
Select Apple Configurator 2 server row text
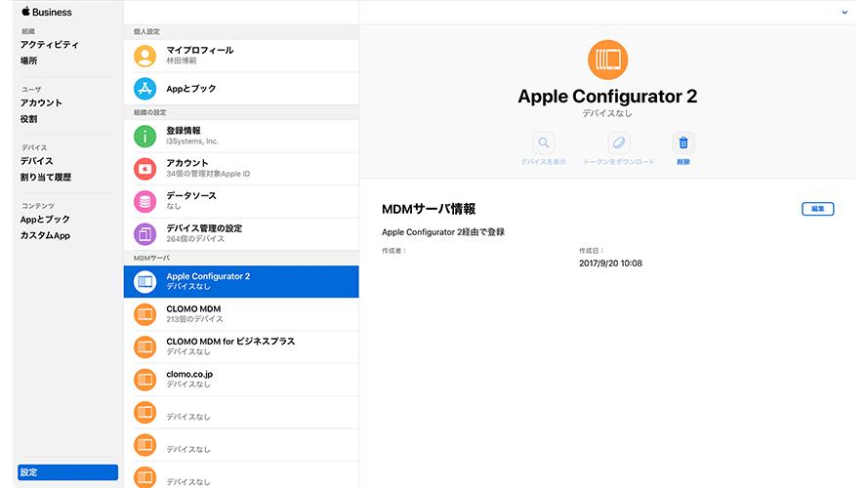coord(208,276)
